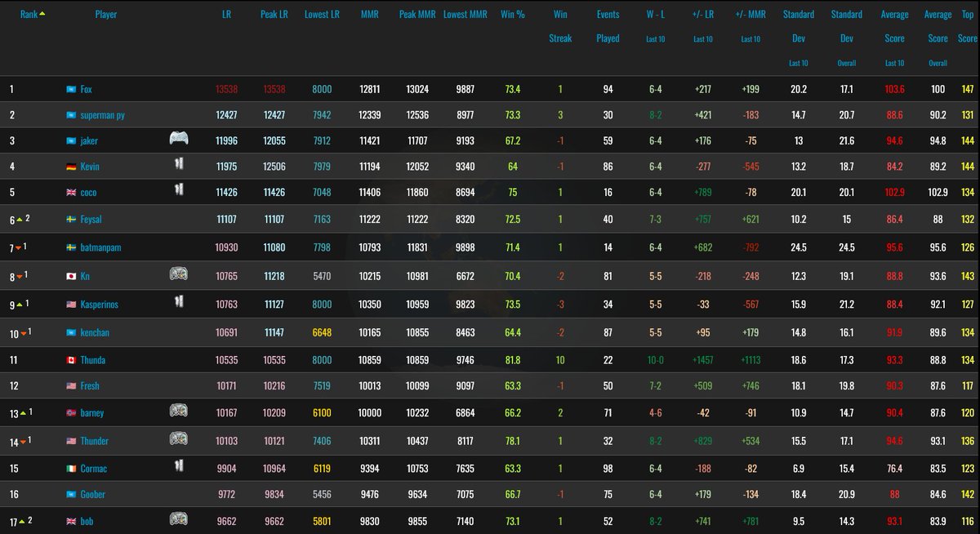Sort table by Player column
980x534 pixels.
click(105, 14)
